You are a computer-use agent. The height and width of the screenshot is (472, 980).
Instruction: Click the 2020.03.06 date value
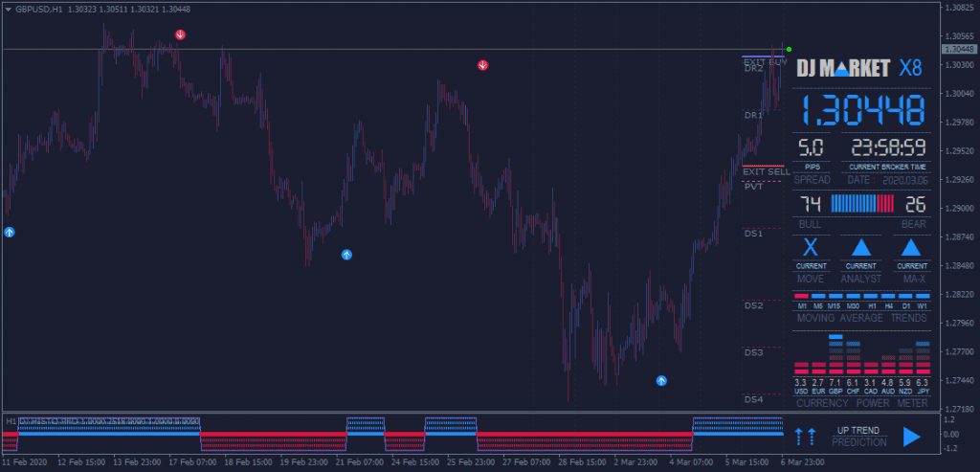[905, 181]
